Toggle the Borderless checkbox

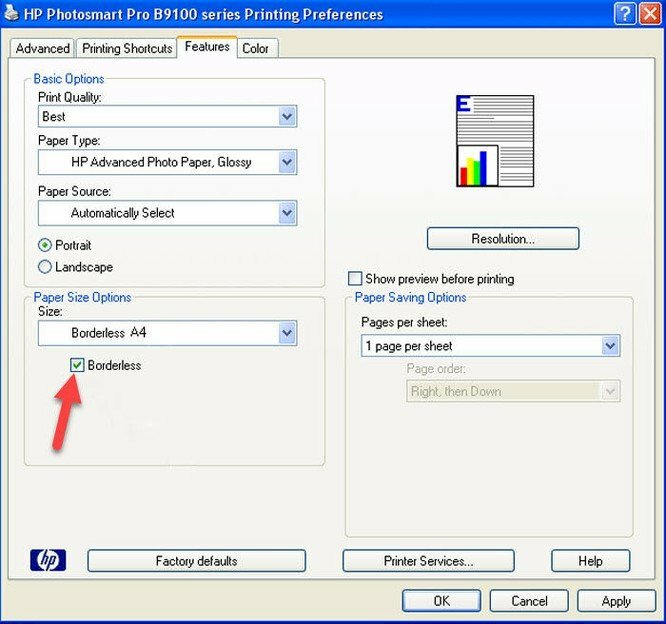[77, 366]
